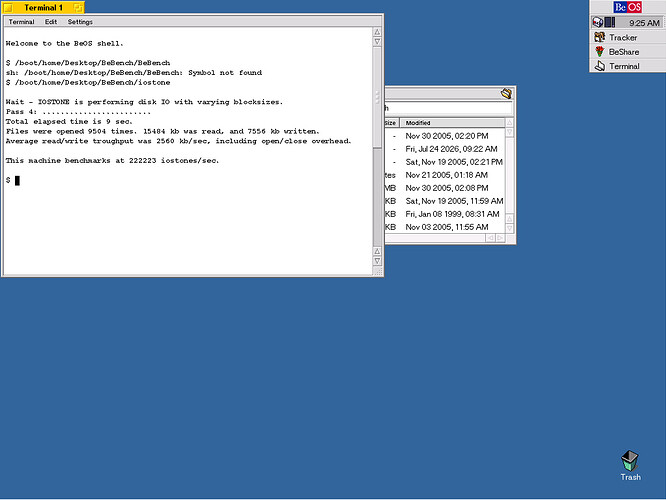Select row modified Nov 21 2005, 01:18 AM
Screen dimensions: 666x500
(x=444, y=175)
